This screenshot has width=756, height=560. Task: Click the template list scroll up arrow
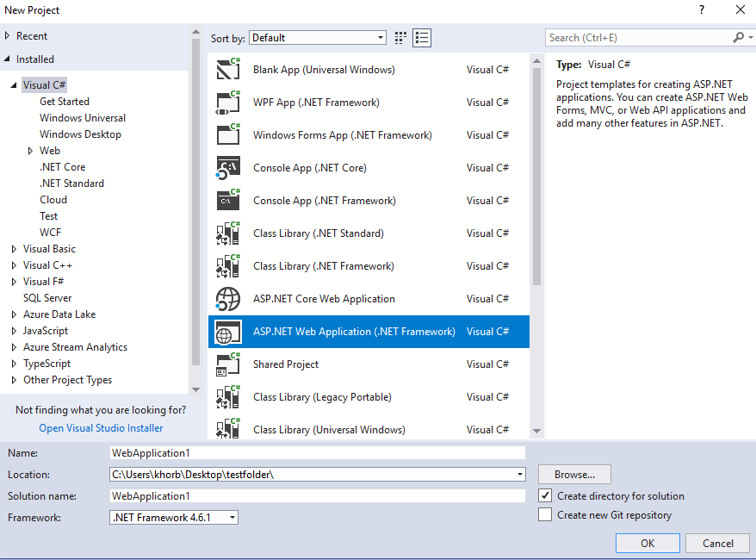[x=536, y=61]
